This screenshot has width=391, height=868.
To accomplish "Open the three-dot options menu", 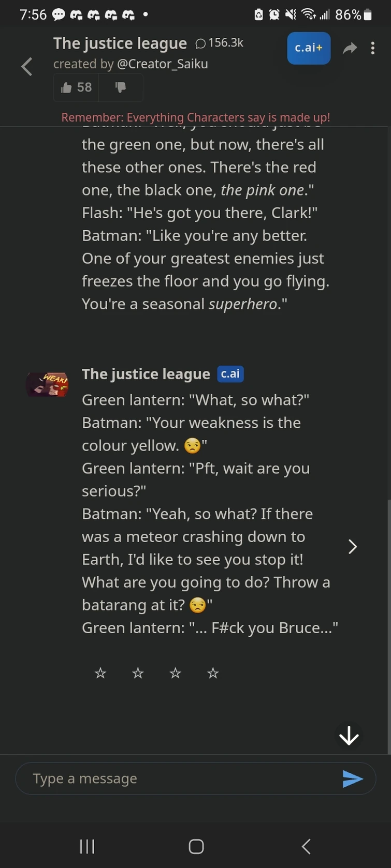I will [x=373, y=48].
